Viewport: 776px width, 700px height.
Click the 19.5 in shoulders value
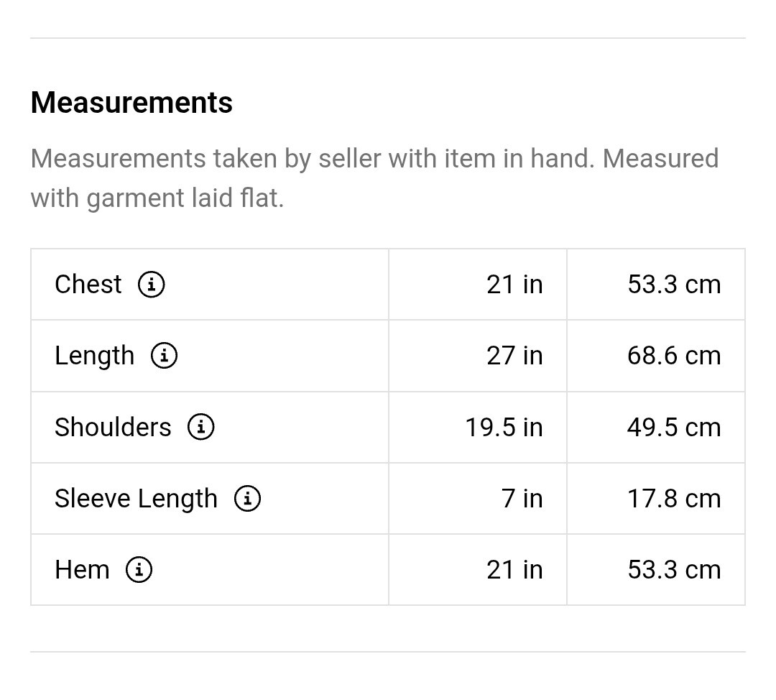504,427
